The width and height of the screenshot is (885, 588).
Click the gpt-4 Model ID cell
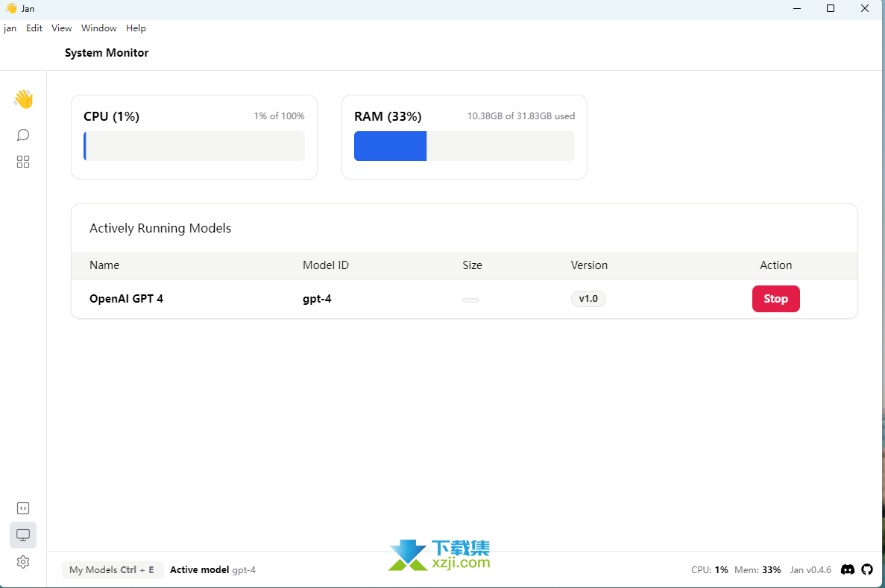[317, 299]
